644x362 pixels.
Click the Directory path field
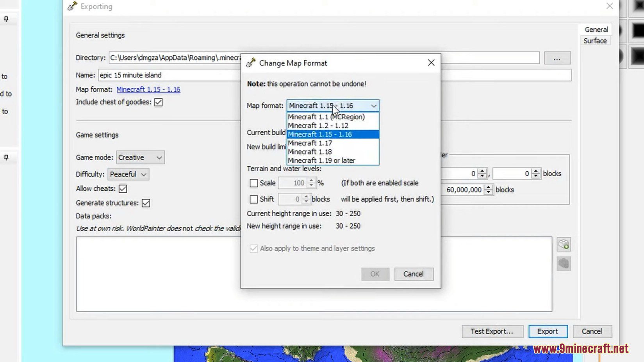coord(175,58)
